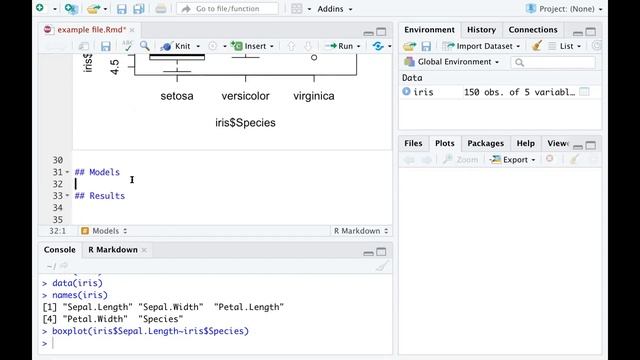
Task: Go to next chunk down arrow
Action: (308, 46)
